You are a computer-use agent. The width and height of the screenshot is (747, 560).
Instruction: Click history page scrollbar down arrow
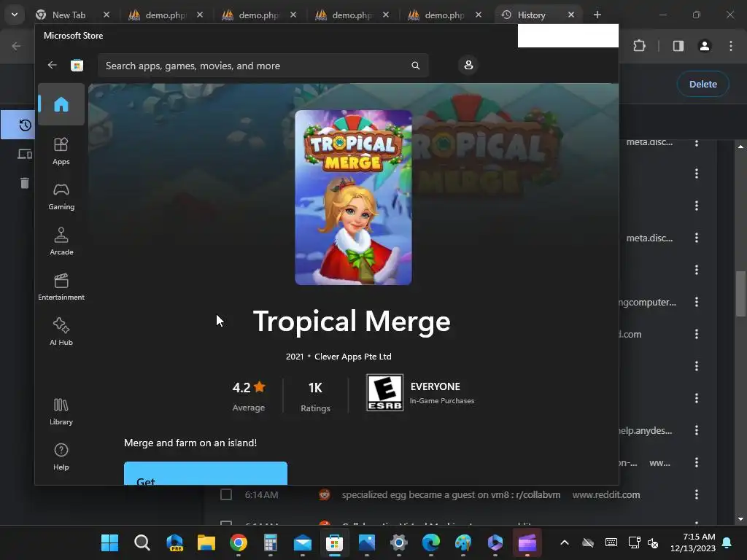click(740, 519)
